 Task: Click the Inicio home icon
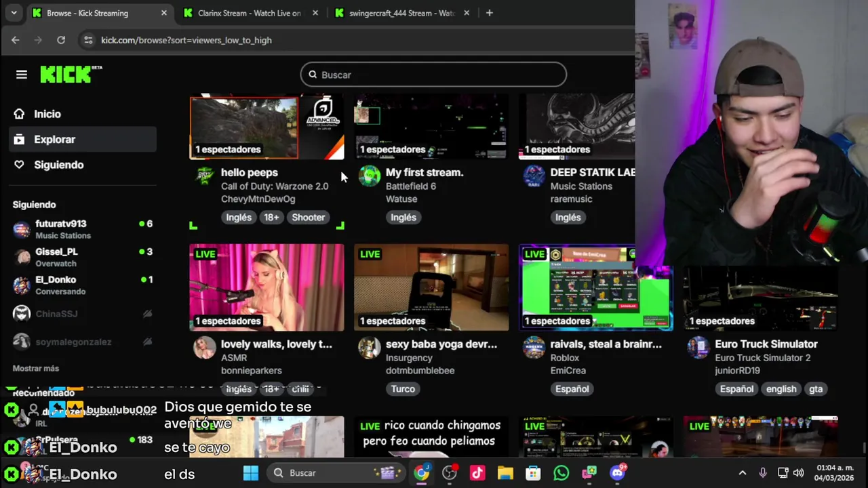(19, 114)
